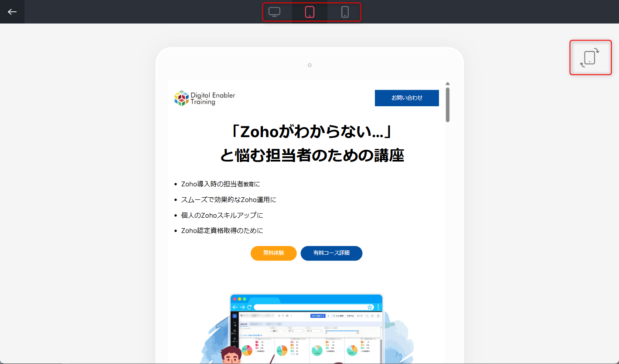Click bullet text Zoho導入時の担当者教育に
This screenshot has height=364, width=619.
221,184
